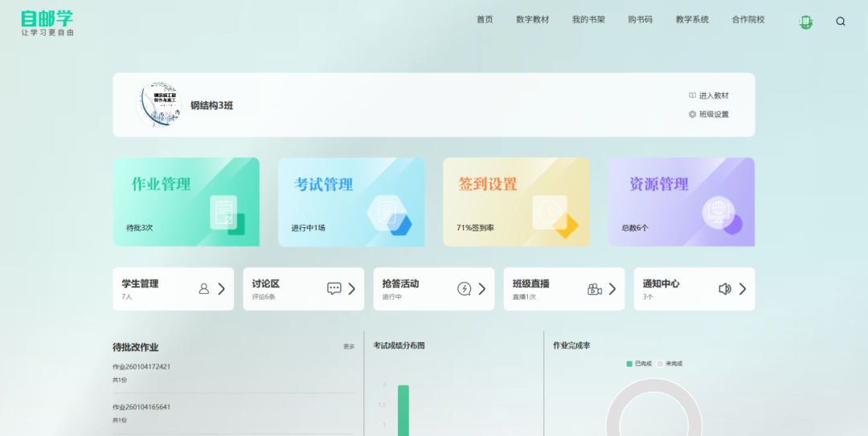This screenshot has height=436, width=868.
Task: Click the 钢结构3班 class cover thumbnail
Action: (x=158, y=105)
